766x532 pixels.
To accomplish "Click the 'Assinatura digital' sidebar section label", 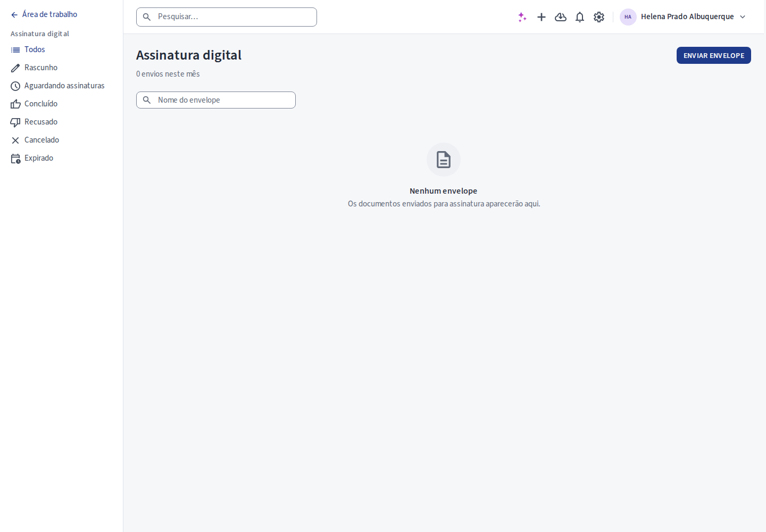I will (40, 34).
